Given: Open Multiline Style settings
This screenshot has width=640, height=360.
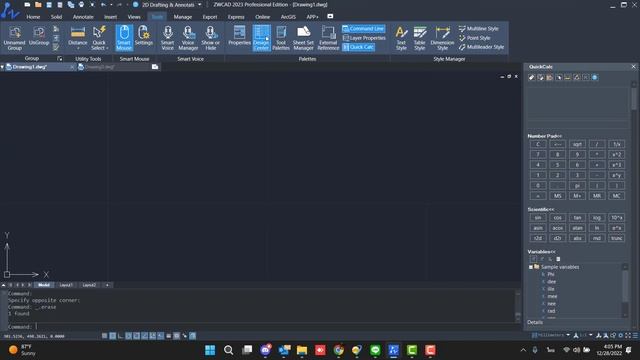Looking at the screenshot, I should [478, 29].
